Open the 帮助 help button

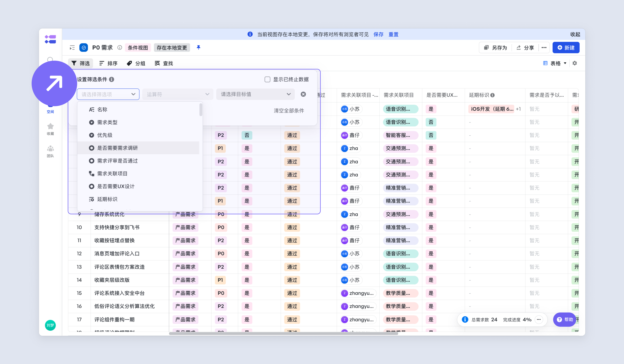(x=565, y=319)
